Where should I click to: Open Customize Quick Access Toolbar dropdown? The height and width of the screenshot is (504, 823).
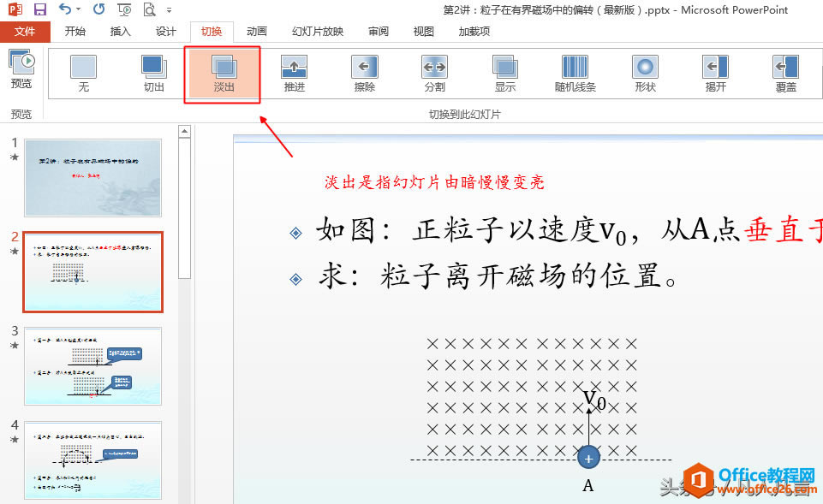(169, 10)
